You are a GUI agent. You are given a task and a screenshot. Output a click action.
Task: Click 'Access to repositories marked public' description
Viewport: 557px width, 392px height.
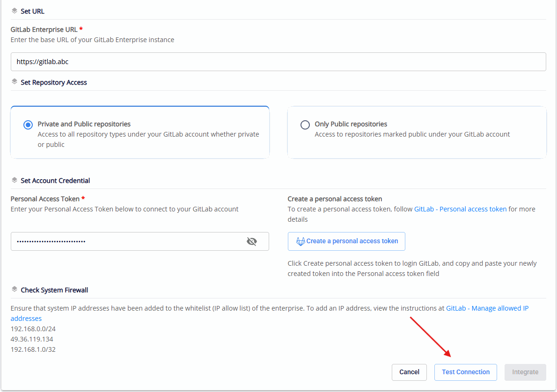pos(412,134)
